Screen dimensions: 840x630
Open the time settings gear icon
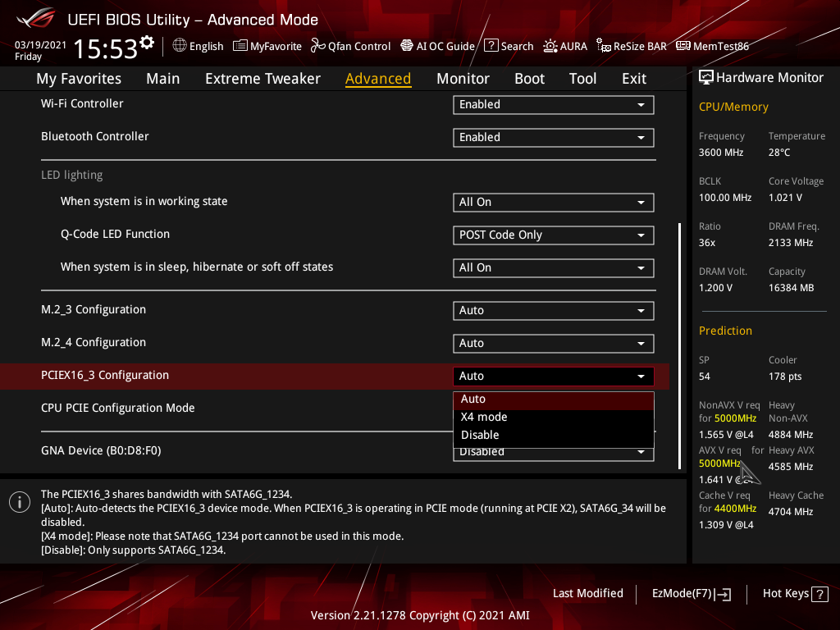click(147, 43)
